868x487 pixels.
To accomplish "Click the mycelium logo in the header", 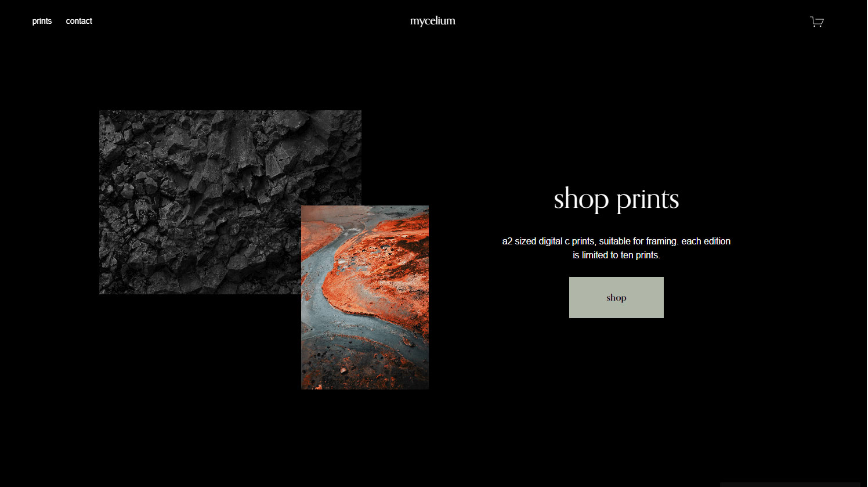I will click(x=433, y=21).
